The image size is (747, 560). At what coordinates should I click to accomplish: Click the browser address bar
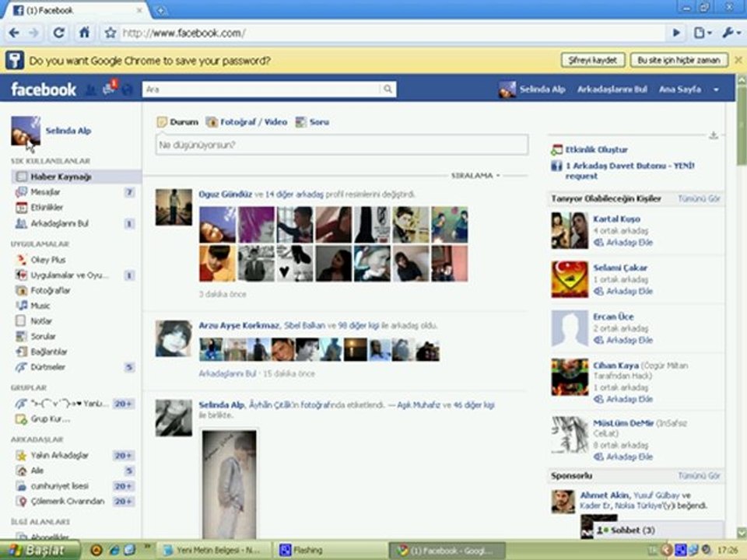[x=391, y=33]
